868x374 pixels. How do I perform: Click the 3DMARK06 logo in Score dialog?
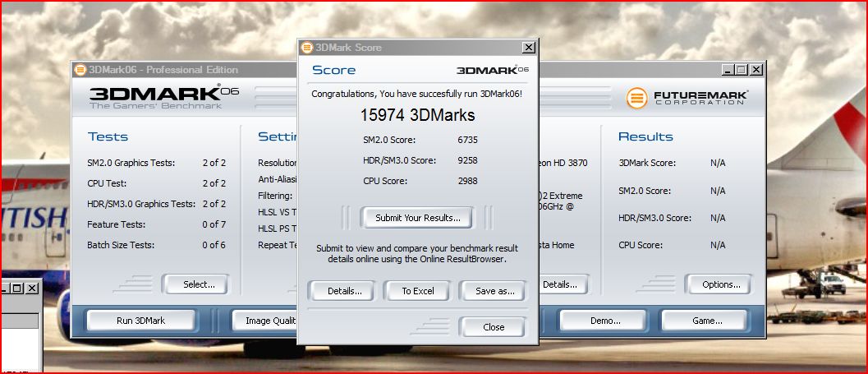point(493,70)
